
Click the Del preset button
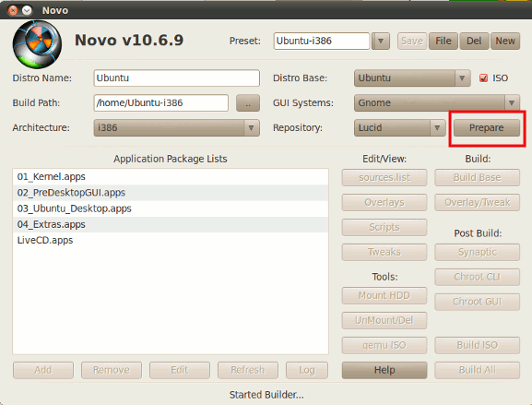coord(474,42)
